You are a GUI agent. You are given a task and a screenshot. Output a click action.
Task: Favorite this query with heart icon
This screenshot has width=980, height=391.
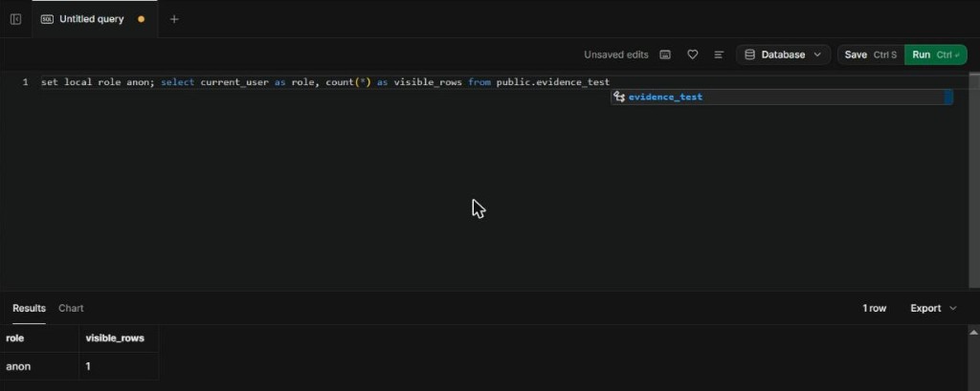point(693,54)
